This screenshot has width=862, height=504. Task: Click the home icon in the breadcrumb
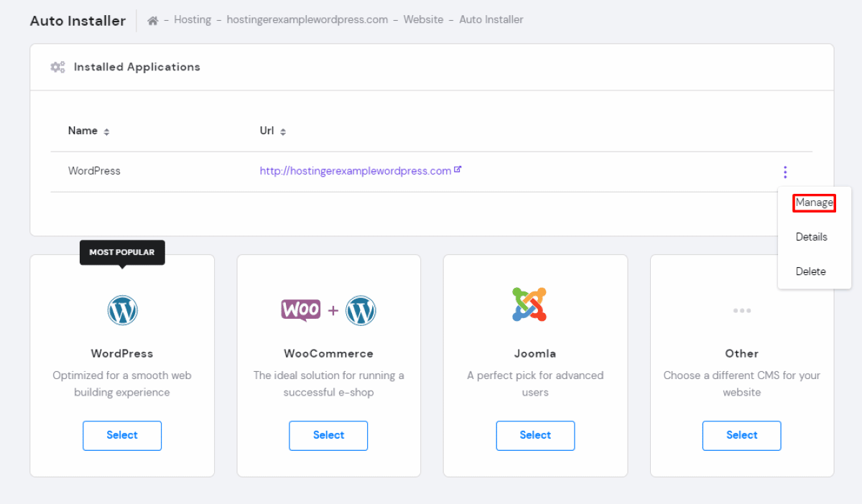[153, 19]
